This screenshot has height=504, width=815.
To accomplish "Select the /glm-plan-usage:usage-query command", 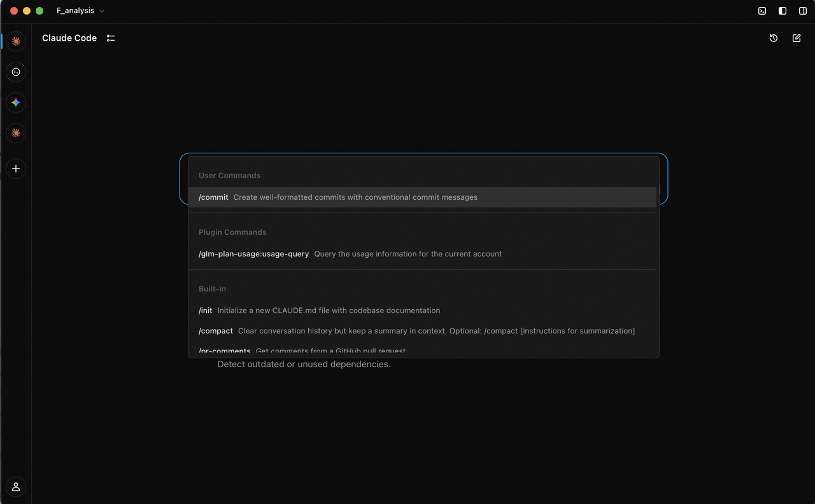I will 422,254.
